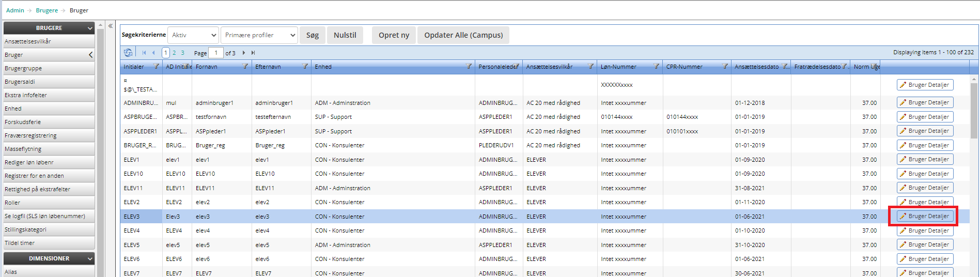Select Fraværsregistrering in the sidebar menu
980x277 pixels.
coord(30,135)
